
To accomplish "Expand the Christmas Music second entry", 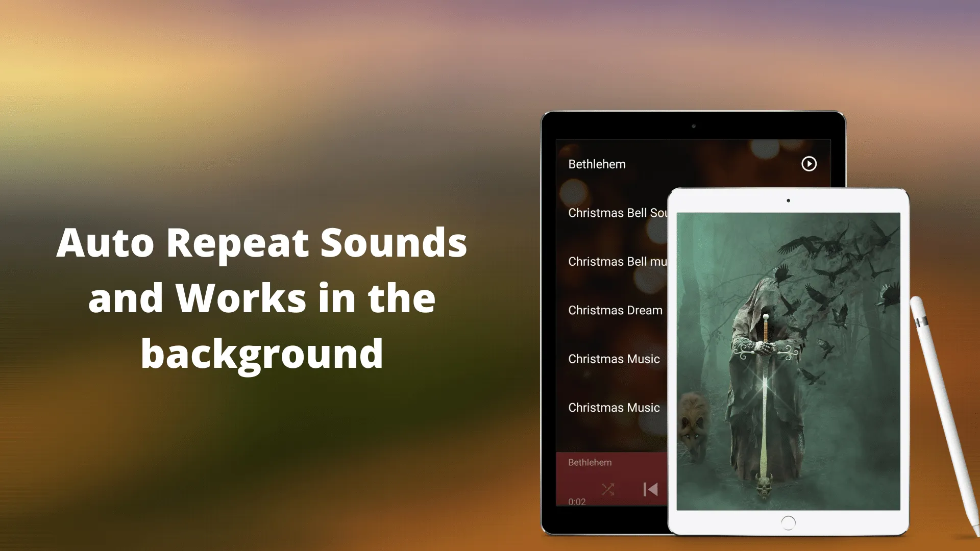I will coord(613,407).
